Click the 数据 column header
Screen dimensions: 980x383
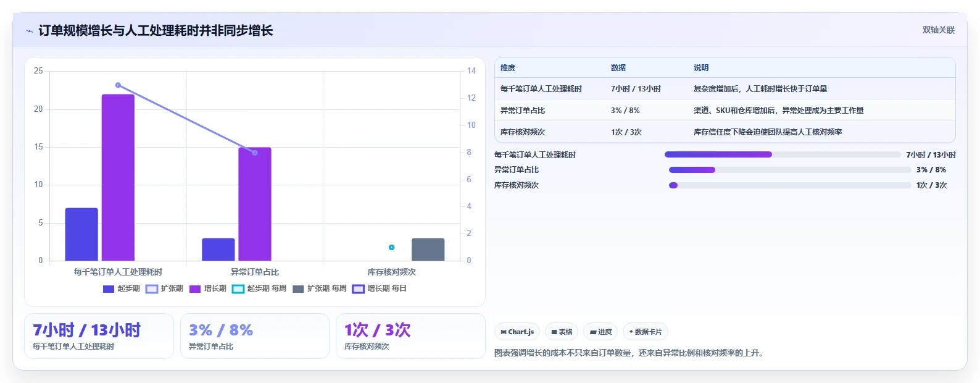tap(618, 68)
